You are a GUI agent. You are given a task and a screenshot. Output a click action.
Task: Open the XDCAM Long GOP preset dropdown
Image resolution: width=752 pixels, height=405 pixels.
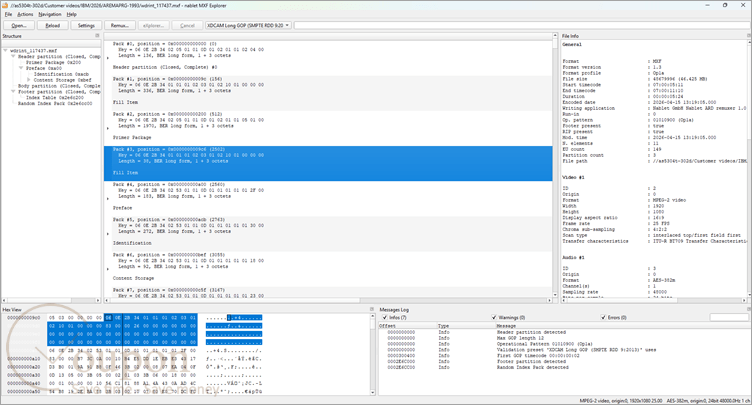click(248, 25)
